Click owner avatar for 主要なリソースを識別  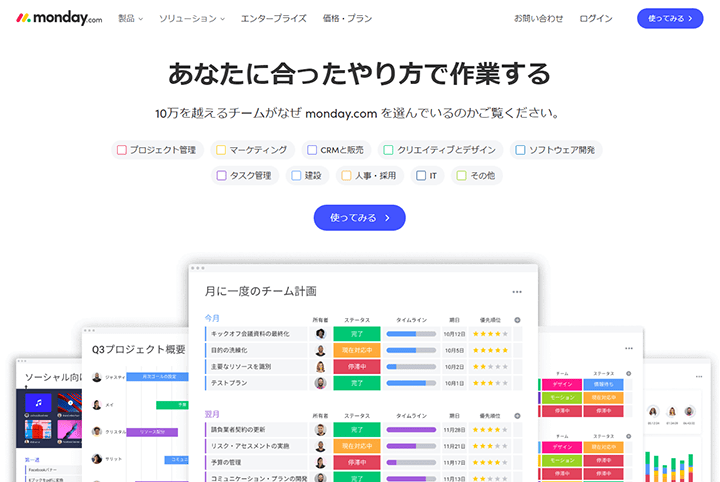[x=321, y=367]
